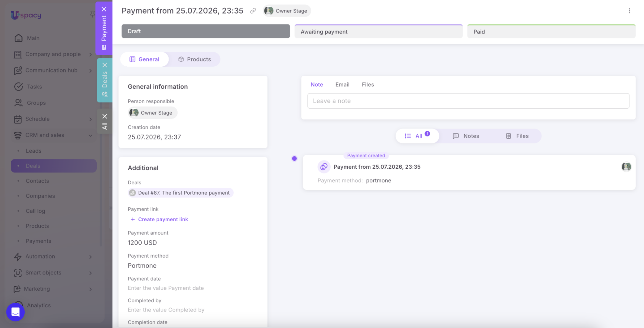Set payment stage to Draft
This screenshot has width=644, height=328.
pyautogui.click(x=205, y=31)
